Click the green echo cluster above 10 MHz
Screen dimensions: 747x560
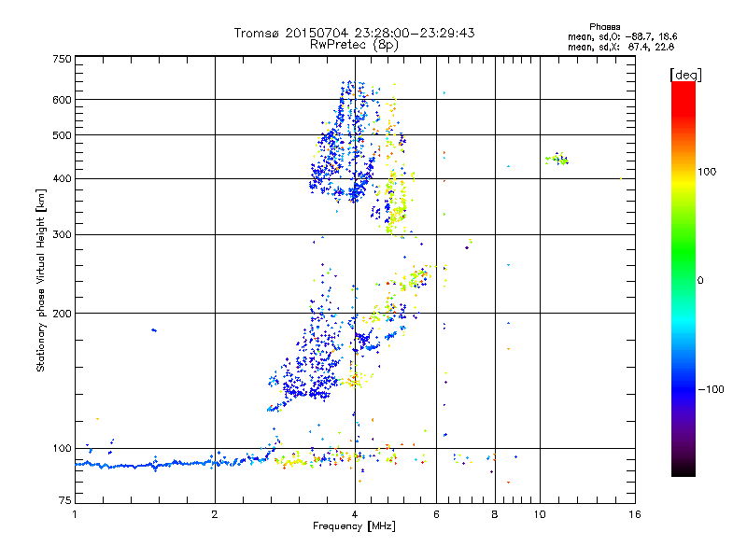[557, 159]
